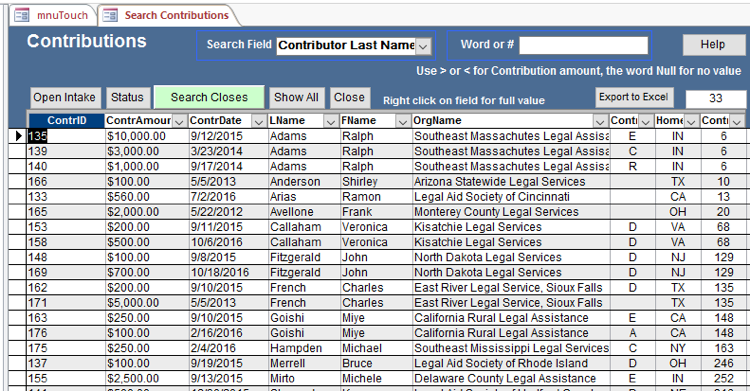Click the record count field showing 33
Image resolution: width=750 pixels, height=391 pixels.
tap(716, 99)
